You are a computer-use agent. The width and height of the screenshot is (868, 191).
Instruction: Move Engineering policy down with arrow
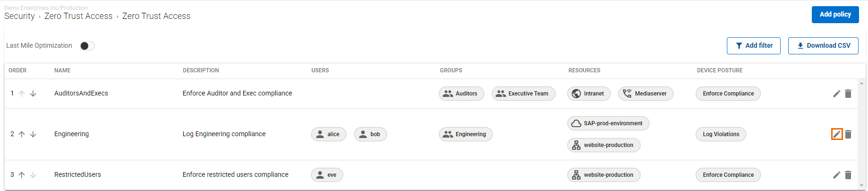pyautogui.click(x=33, y=134)
